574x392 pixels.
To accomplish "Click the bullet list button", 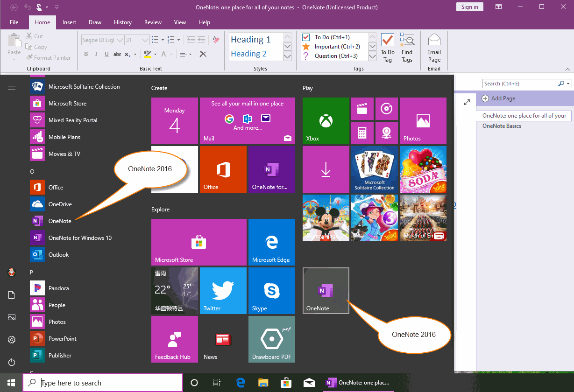I will (x=155, y=40).
